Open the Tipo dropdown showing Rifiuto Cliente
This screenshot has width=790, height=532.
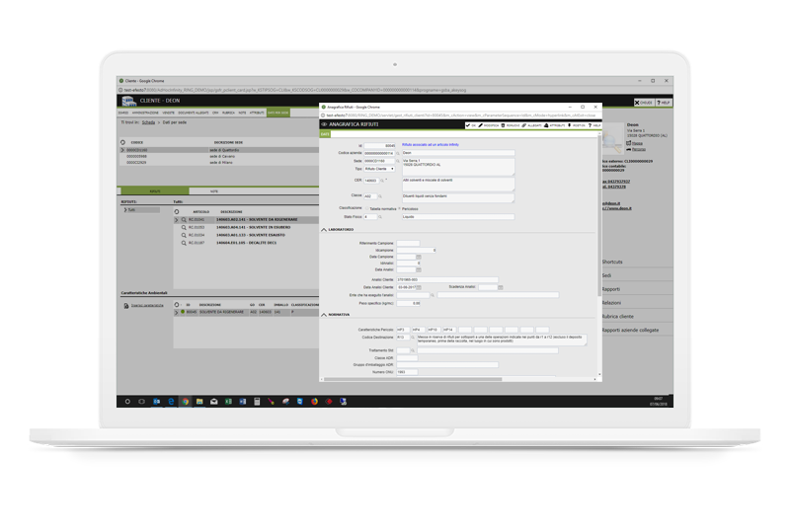click(379, 169)
